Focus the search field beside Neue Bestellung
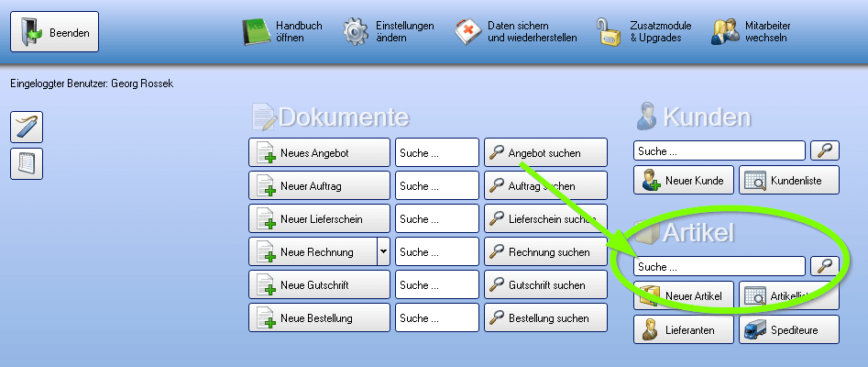868x367 pixels. tap(437, 318)
